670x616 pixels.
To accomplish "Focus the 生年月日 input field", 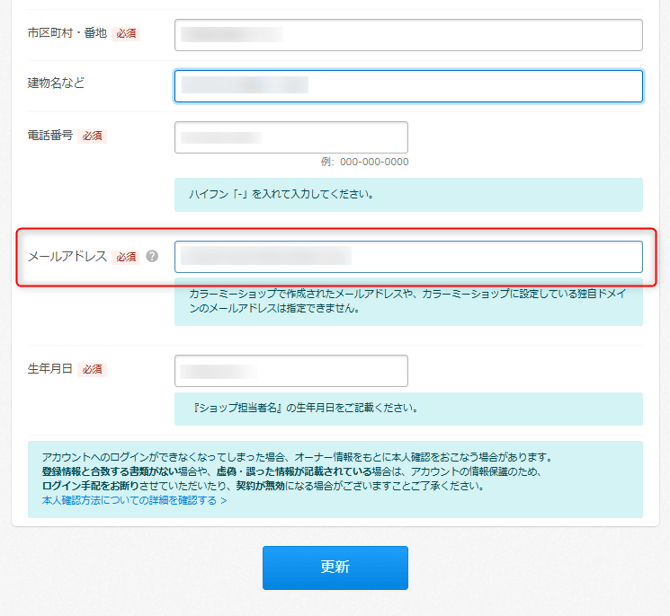I will click(291, 371).
